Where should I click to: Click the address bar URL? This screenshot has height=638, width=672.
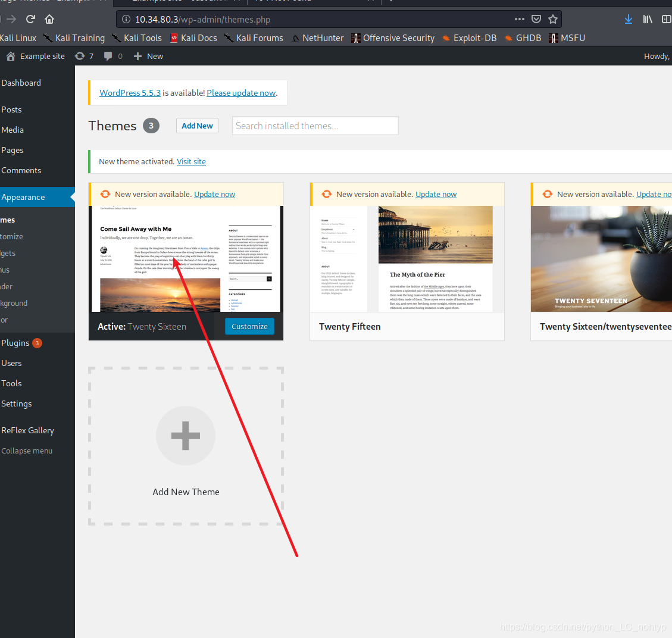click(x=203, y=19)
